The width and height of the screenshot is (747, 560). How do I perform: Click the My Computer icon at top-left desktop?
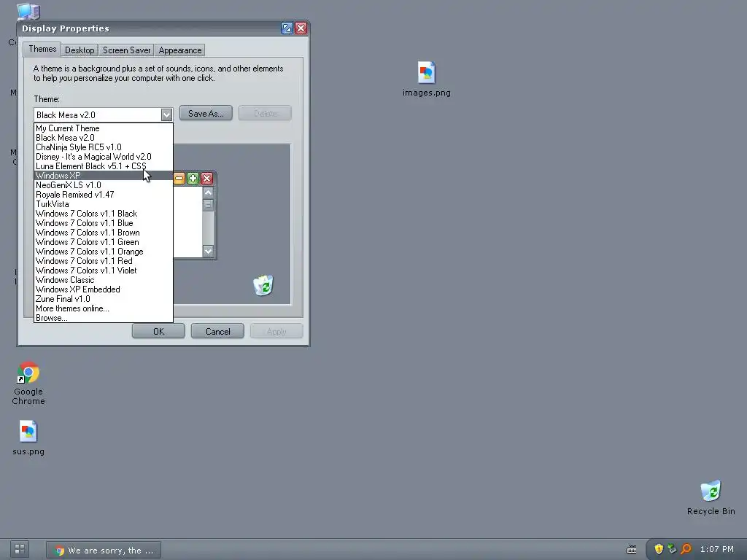tap(28, 11)
